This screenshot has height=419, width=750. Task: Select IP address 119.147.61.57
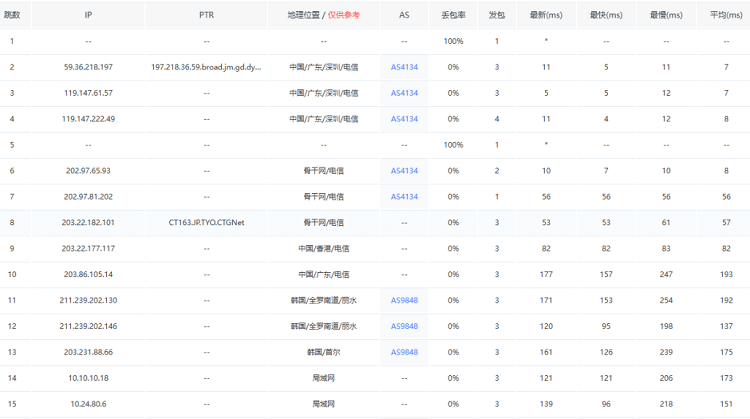pyautogui.click(x=88, y=93)
